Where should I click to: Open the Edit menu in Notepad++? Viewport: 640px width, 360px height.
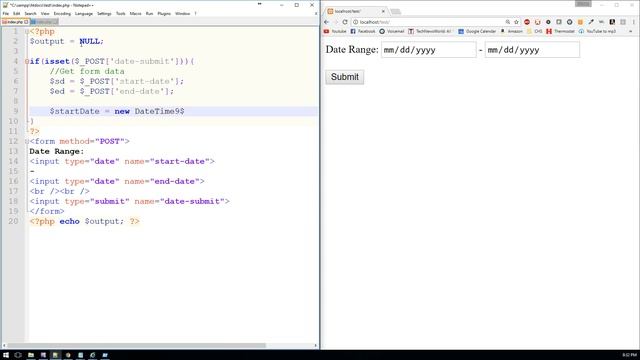[x=16, y=13]
